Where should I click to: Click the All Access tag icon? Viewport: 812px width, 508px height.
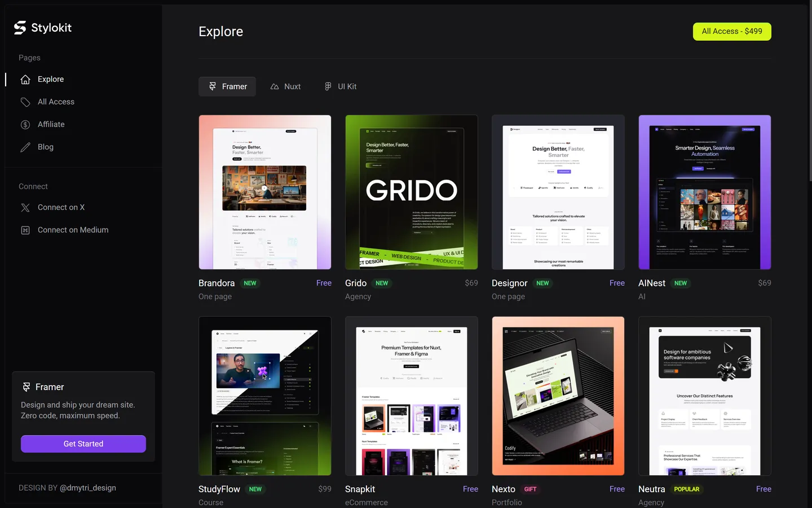[x=25, y=102]
